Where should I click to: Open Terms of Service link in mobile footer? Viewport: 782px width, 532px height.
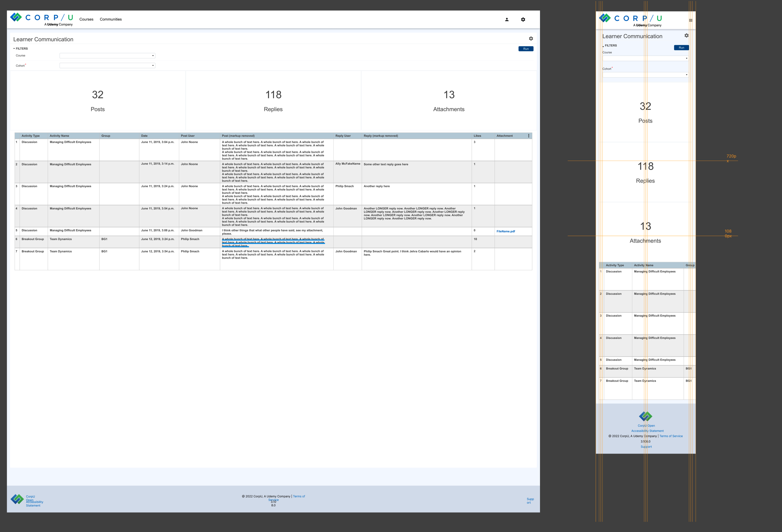pyautogui.click(x=671, y=436)
